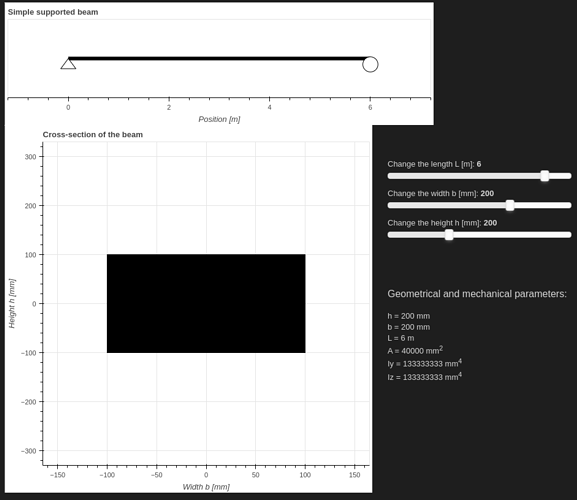Click the 'Change the width b [mm]: 200' label
The width and height of the screenshot is (577, 500).
click(x=440, y=194)
